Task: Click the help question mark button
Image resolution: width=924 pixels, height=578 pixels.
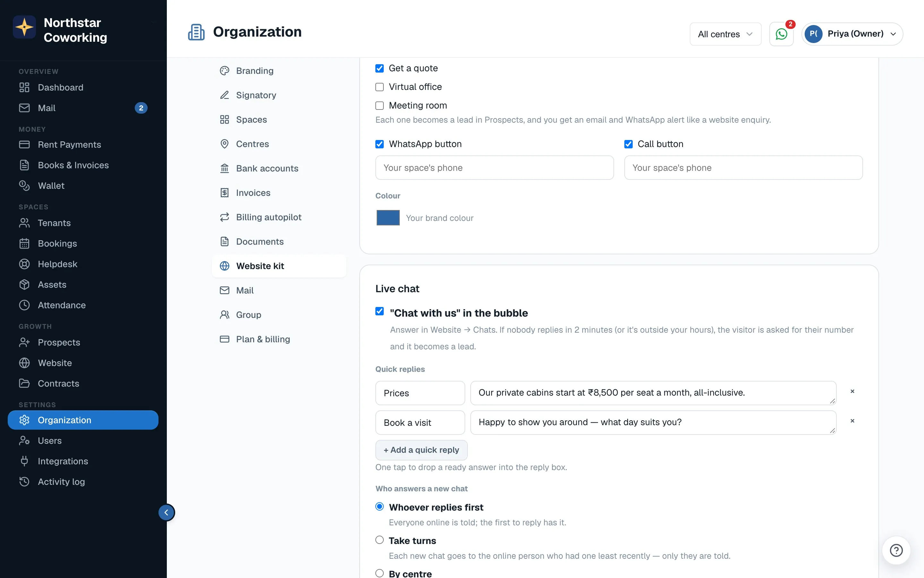Action: coord(896,550)
